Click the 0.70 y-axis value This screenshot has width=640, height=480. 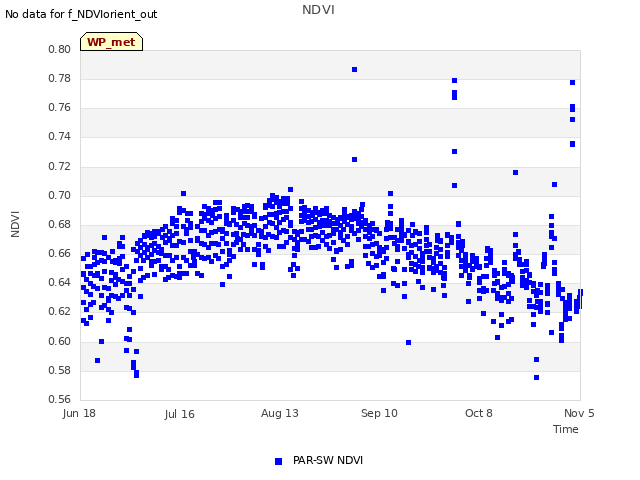60,196
